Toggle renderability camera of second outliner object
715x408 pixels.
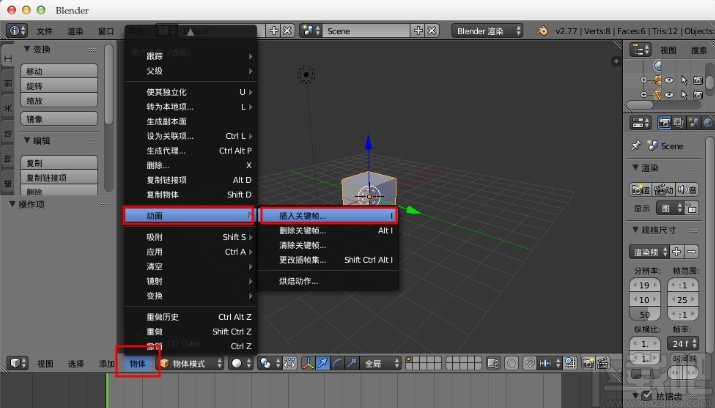698,95
